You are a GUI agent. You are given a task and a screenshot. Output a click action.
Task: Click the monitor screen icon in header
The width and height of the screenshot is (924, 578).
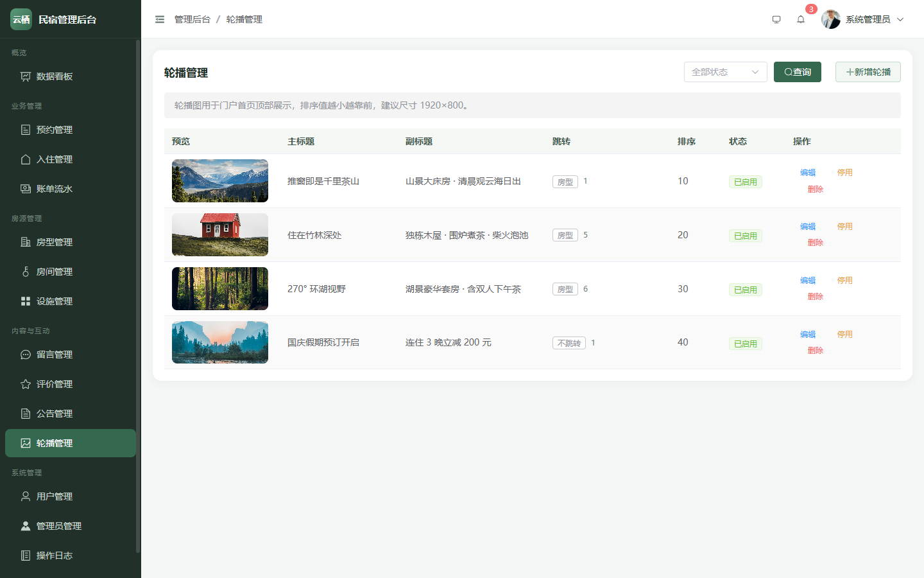[776, 19]
